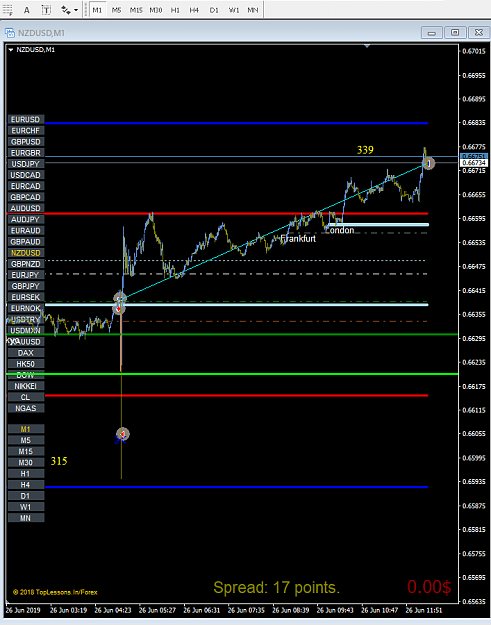Viewport: 491px width, 625px height.
Task: Load the AUDJPY chart button
Action: pyautogui.click(x=26, y=219)
